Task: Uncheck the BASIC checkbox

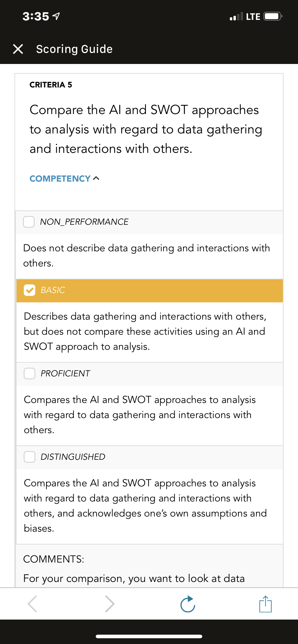Action: [x=30, y=290]
